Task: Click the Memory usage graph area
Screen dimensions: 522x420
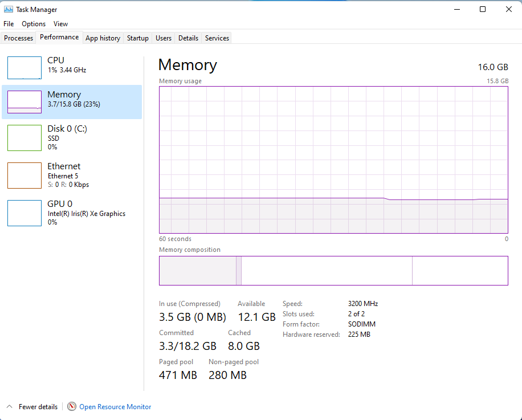Action: click(333, 160)
